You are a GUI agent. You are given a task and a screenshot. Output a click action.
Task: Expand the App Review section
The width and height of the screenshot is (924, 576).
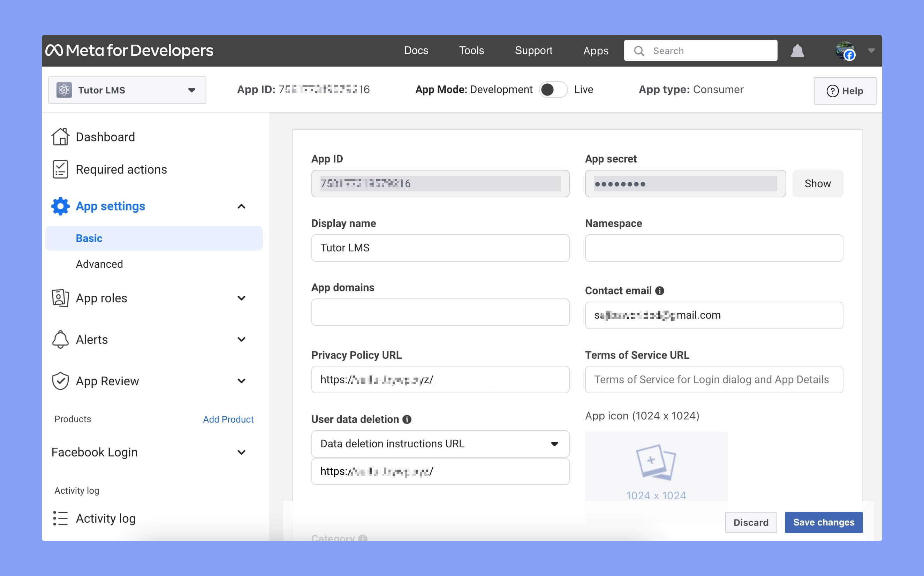click(x=242, y=381)
